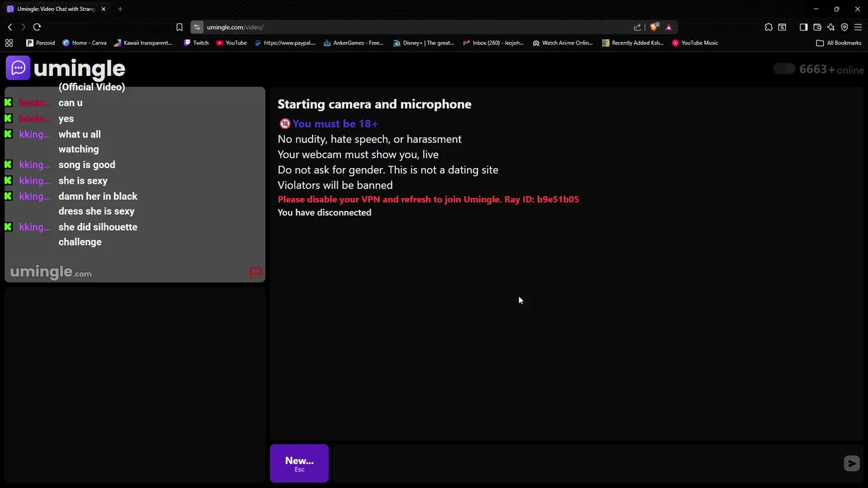Open the apps grid icon in bookmarks bar
Viewport: 868px width, 488px height.
[x=9, y=43]
